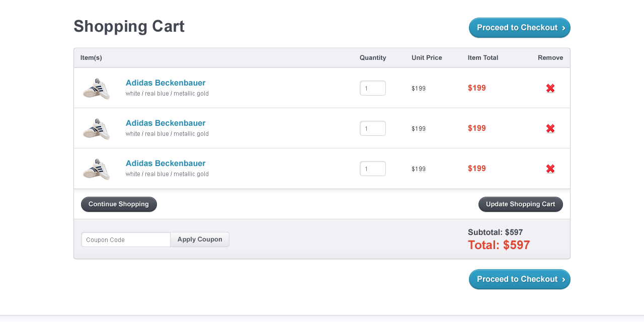View the second sneaker thumbnail image

pos(96,128)
